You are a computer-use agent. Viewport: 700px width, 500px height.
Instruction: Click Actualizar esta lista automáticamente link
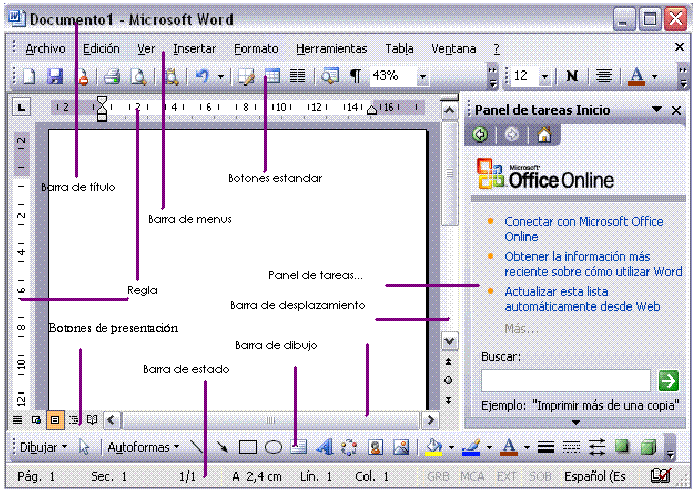tap(582, 299)
